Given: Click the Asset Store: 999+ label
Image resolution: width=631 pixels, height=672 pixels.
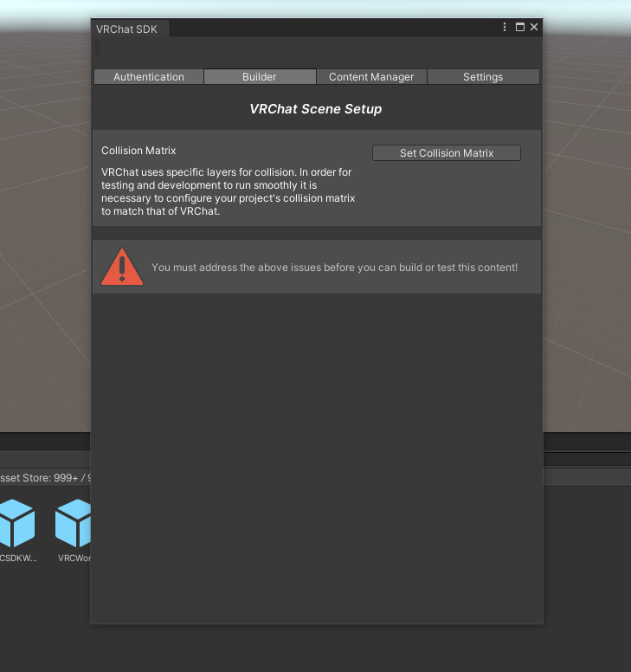Looking at the screenshot, I should pyautogui.click(x=44, y=478).
